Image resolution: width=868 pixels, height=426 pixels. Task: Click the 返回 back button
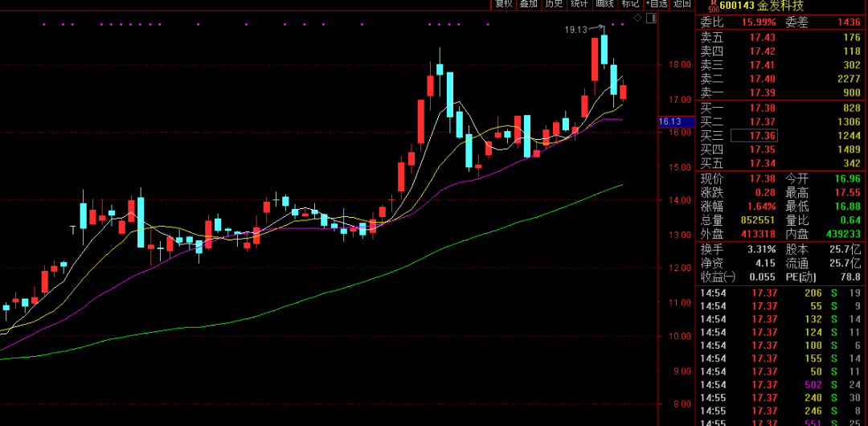coord(682,4)
